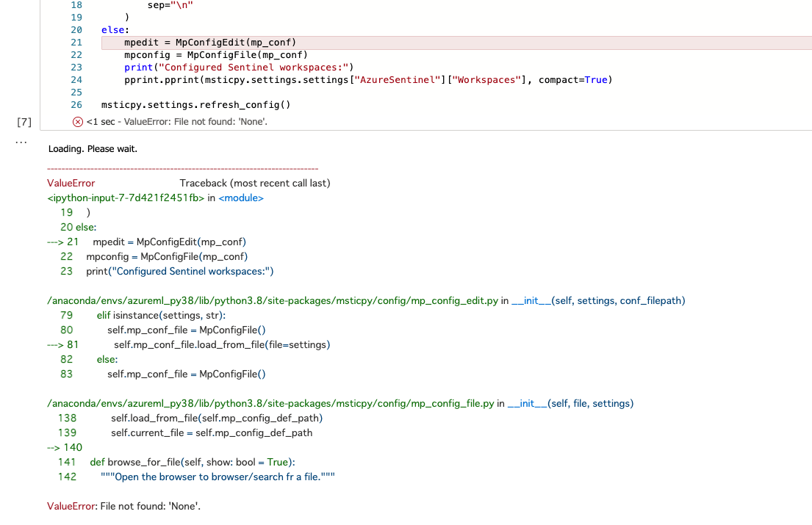Image resolution: width=812 pixels, height=525 pixels.
Task: Click line number 26 in the code cell
Action: click(76, 104)
